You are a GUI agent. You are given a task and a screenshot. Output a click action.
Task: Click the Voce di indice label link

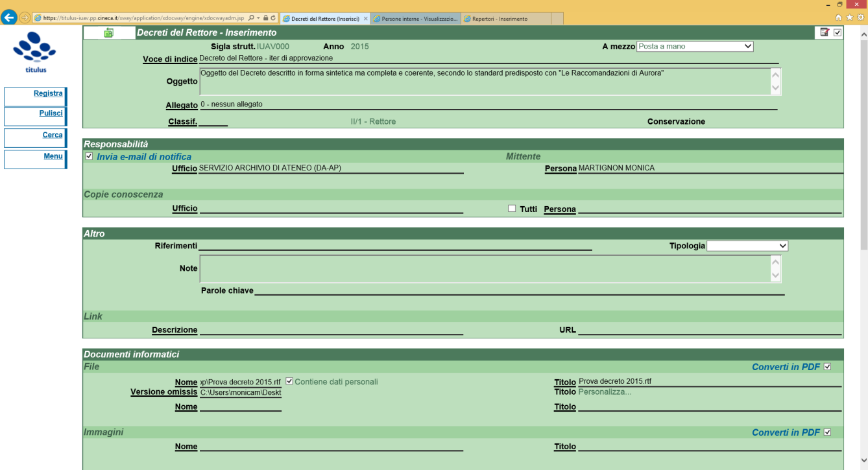pyautogui.click(x=170, y=60)
